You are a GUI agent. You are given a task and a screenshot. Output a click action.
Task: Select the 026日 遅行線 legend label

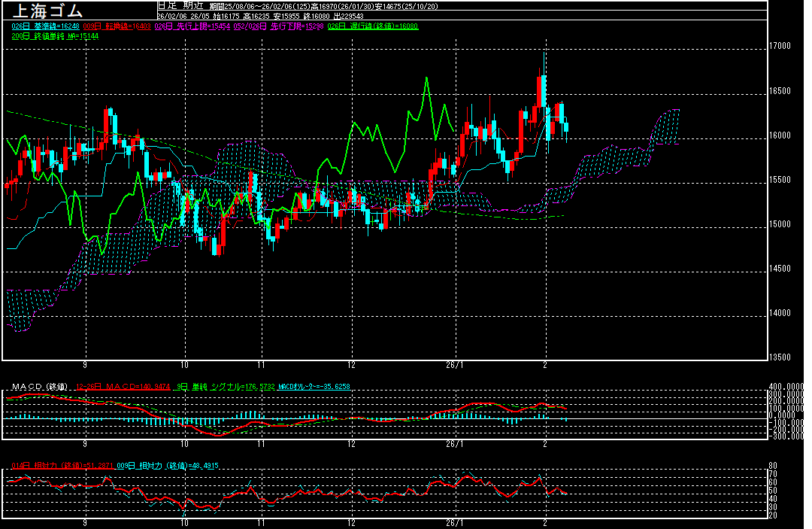(373, 26)
